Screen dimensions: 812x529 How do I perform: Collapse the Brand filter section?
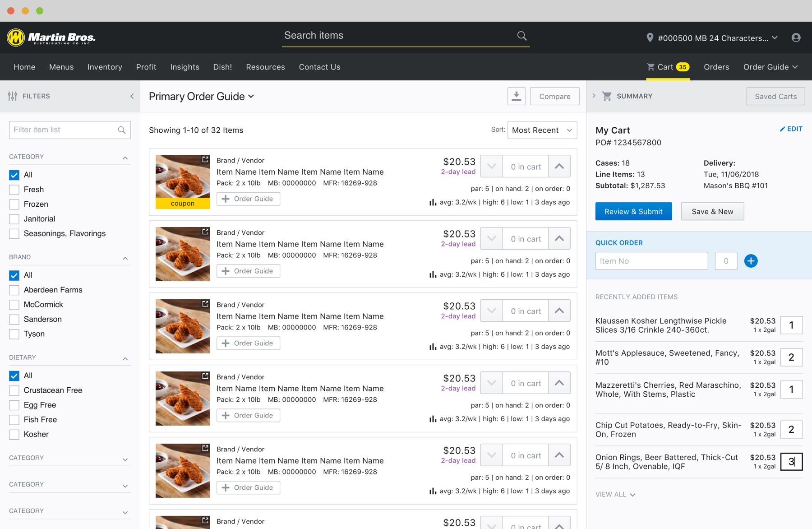coord(125,258)
